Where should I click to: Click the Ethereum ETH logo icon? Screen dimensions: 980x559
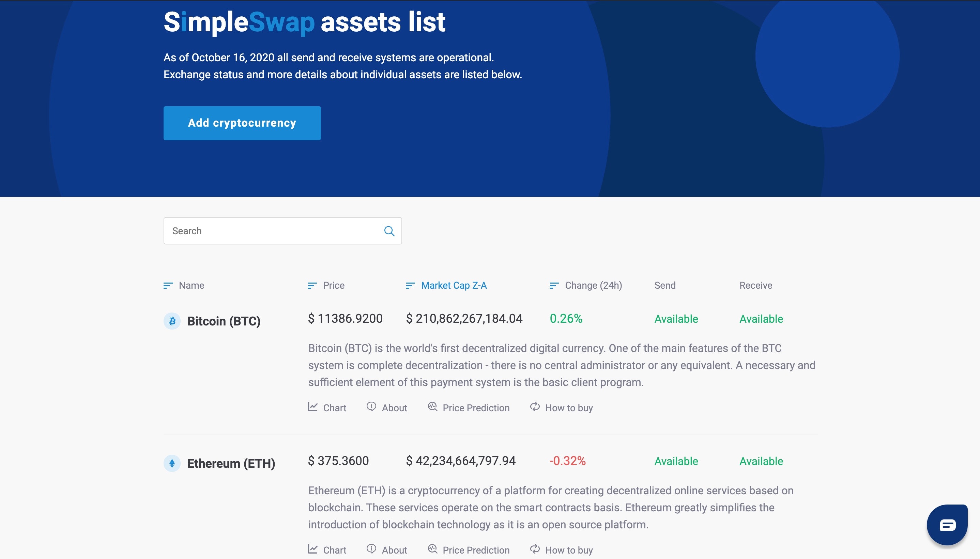tap(172, 463)
